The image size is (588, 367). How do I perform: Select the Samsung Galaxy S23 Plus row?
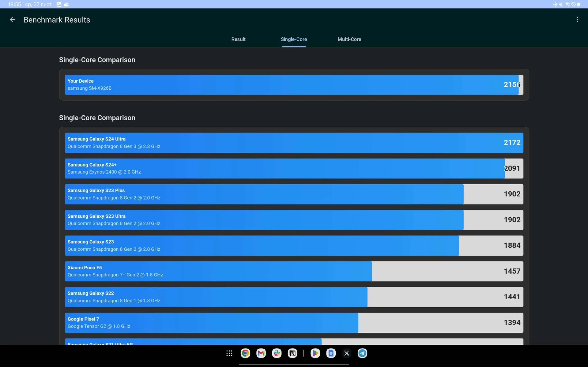[294, 194]
